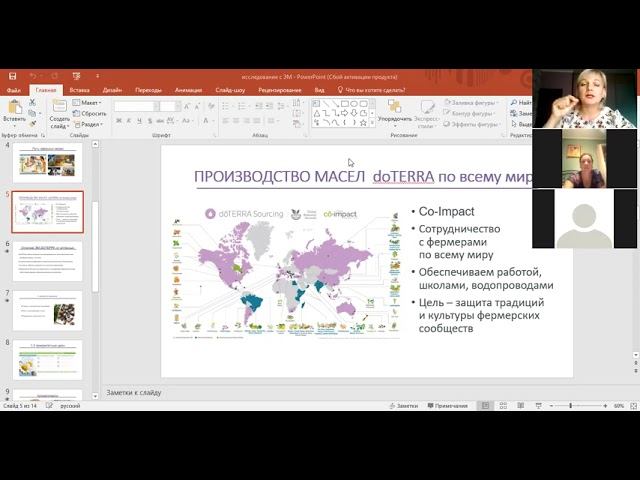This screenshot has width=640, height=480.
Task: Toggle Bold (Ж) formatting
Action: coord(119,121)
